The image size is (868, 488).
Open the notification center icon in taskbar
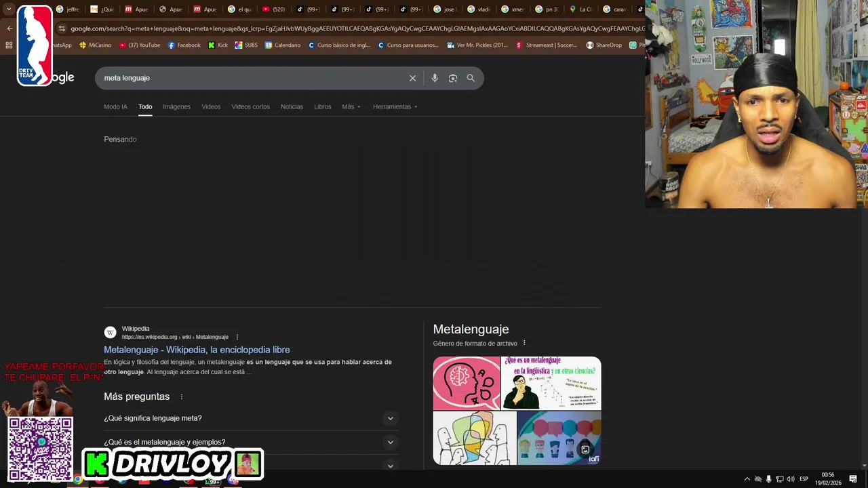[x=853, y=479]
